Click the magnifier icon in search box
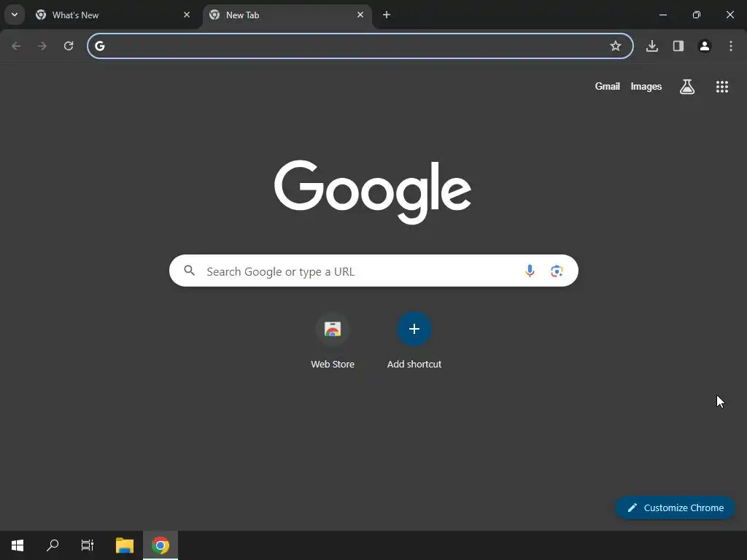 click(190, 271)
